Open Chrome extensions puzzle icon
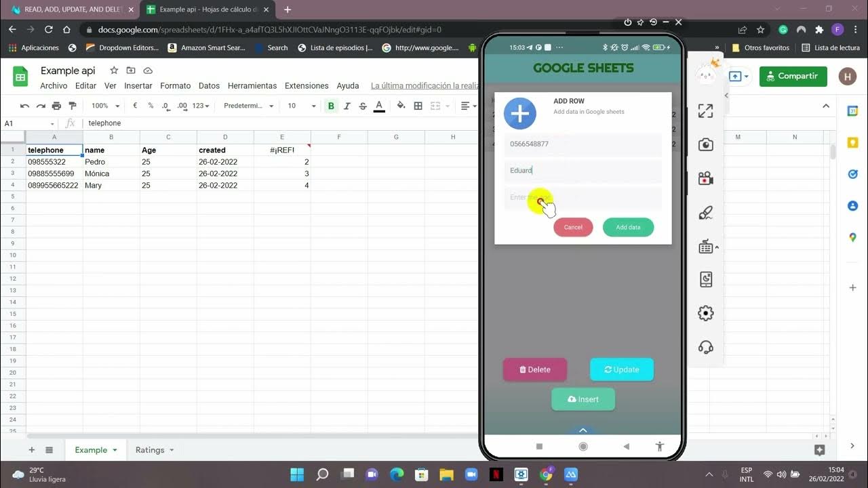868x488 pixels. (819, 30)
